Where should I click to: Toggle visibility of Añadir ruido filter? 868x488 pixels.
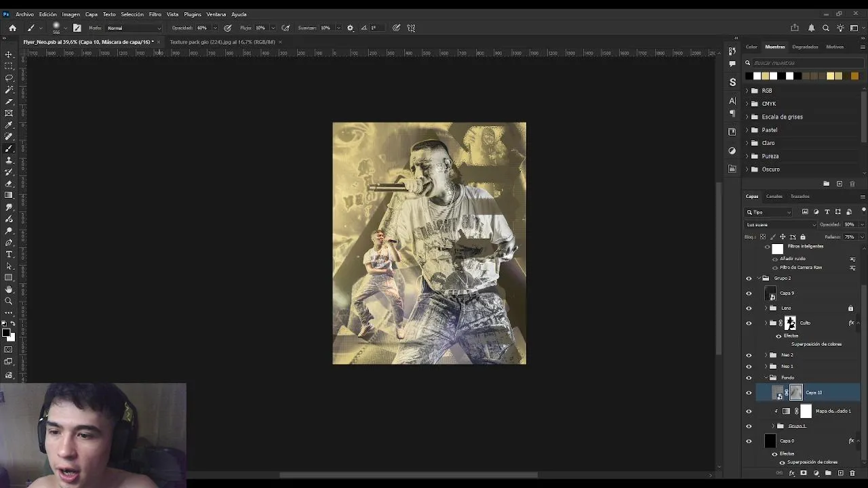(775, 259)
